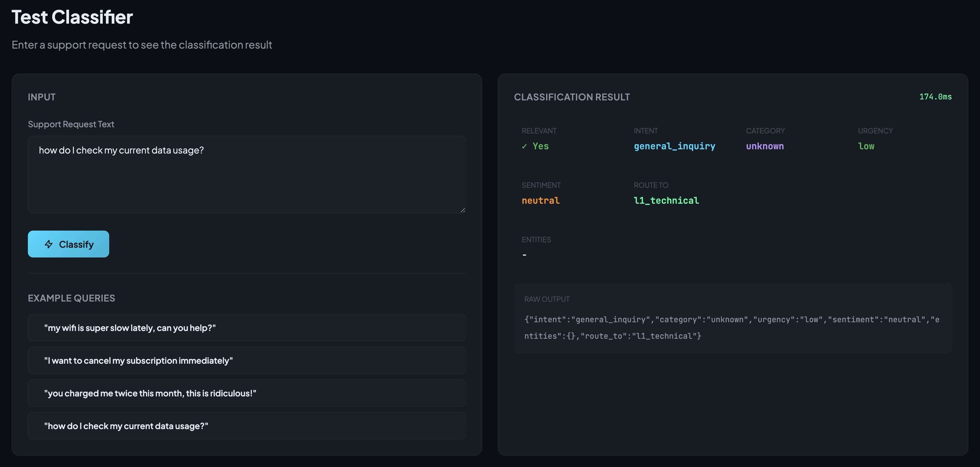Select the check data usage example query
980x467 pixels.
247,426
